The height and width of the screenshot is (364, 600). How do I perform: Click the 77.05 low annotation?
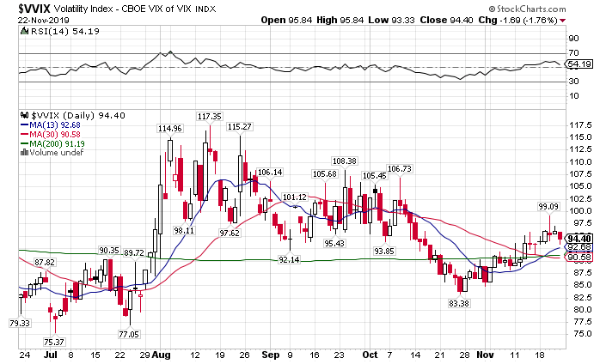point(129,334)
